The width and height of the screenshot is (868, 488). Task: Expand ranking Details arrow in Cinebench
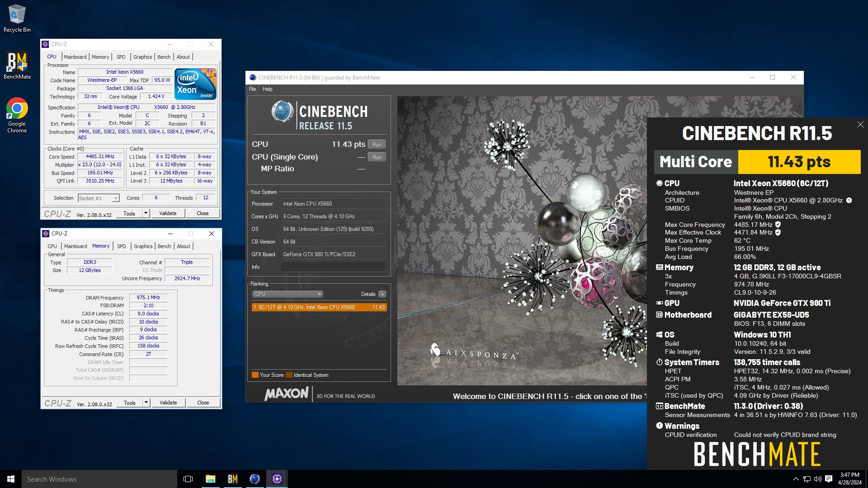click(x=382, y=294)
